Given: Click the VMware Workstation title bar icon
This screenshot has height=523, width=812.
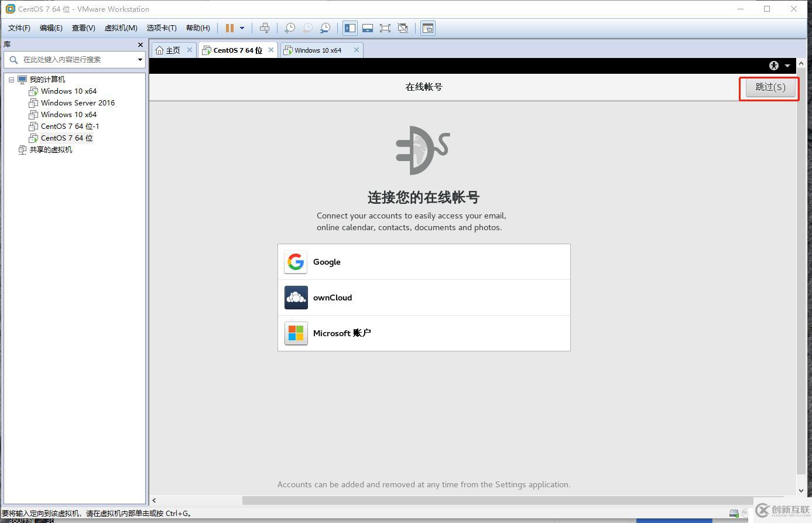Looking at the screenshot, I should tap(10, 9).
